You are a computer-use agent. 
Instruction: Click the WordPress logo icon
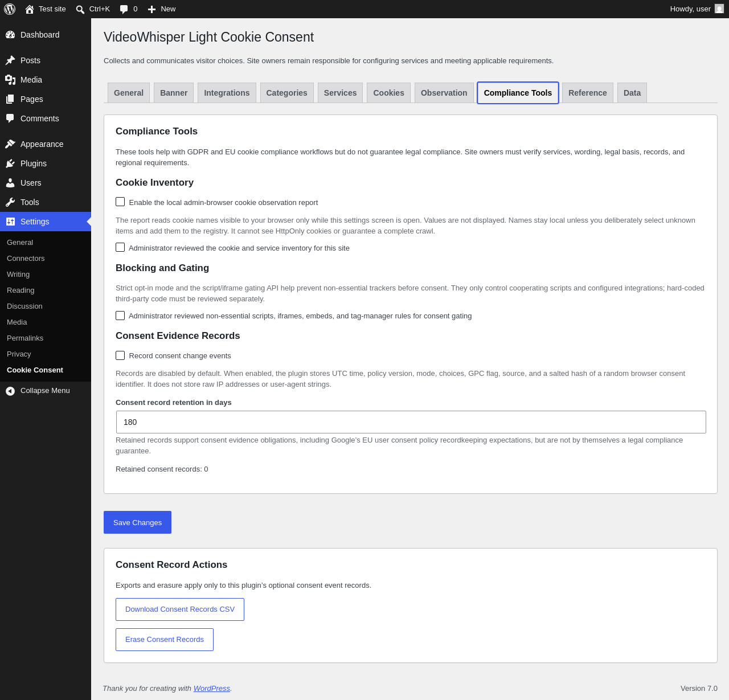click(x=10, y=9)
